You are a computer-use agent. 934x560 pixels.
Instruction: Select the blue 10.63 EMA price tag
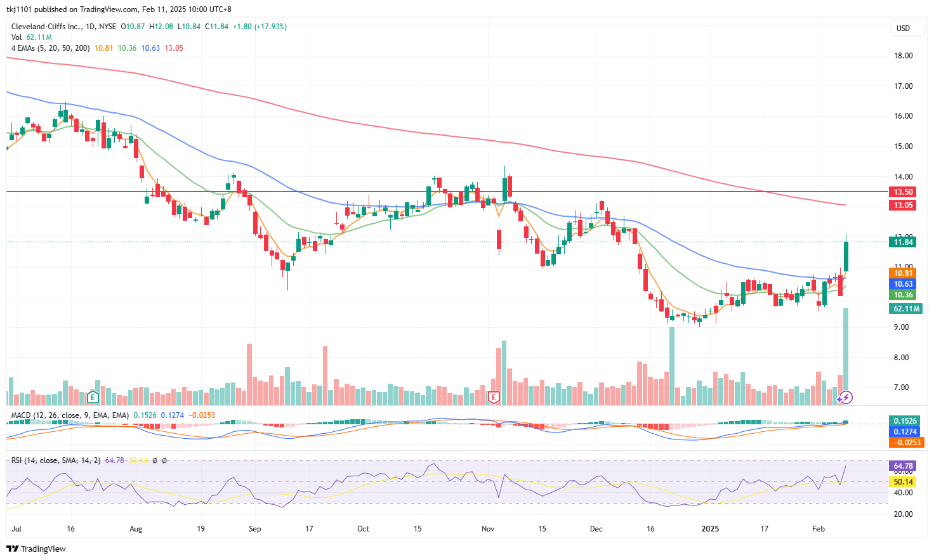tap(904, 284)
